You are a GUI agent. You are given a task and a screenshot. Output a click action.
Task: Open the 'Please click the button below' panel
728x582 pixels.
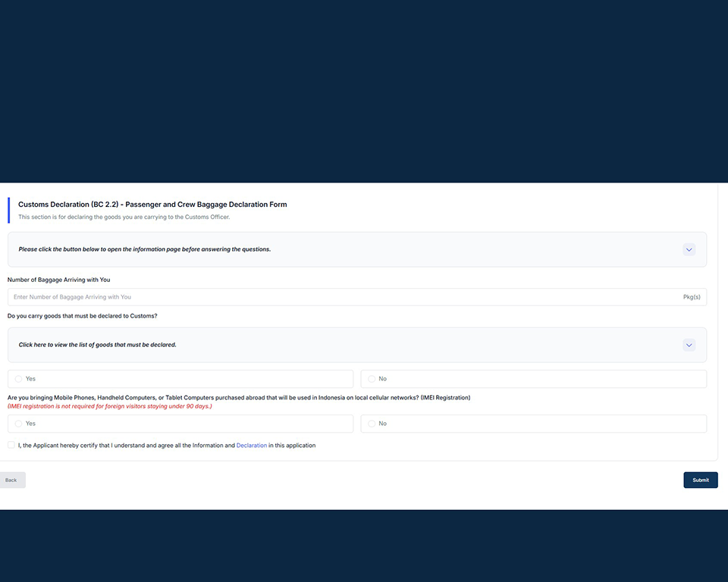click(357, 249)
